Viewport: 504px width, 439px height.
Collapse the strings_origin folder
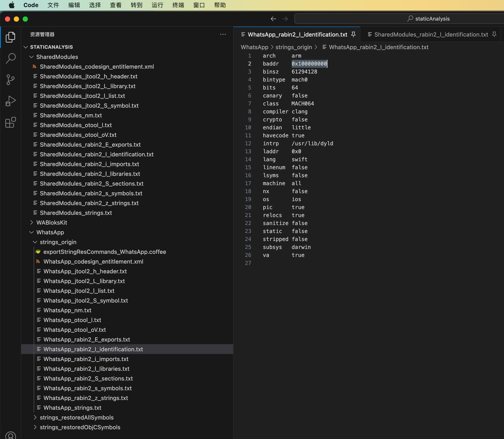click(x=35, y=242)
